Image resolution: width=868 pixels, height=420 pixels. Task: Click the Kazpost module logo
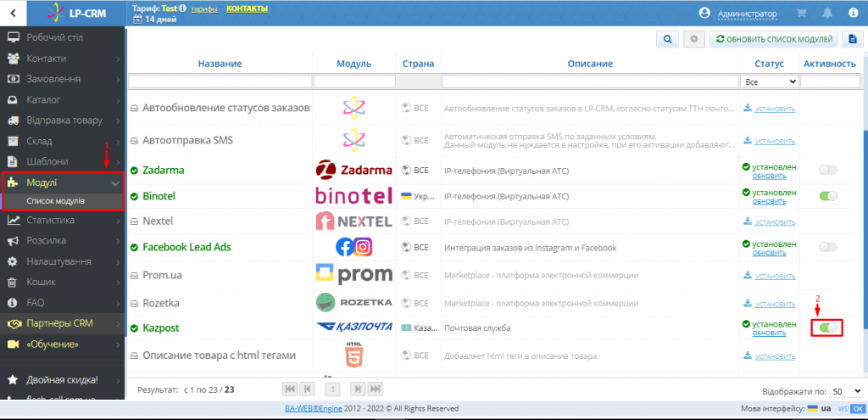[x=354, y=328]
